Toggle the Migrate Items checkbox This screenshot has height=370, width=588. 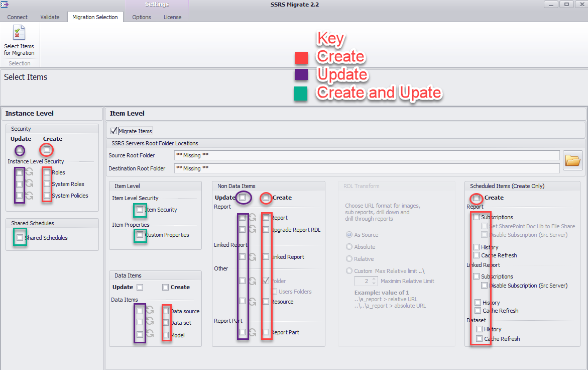(x=113, y=131)
